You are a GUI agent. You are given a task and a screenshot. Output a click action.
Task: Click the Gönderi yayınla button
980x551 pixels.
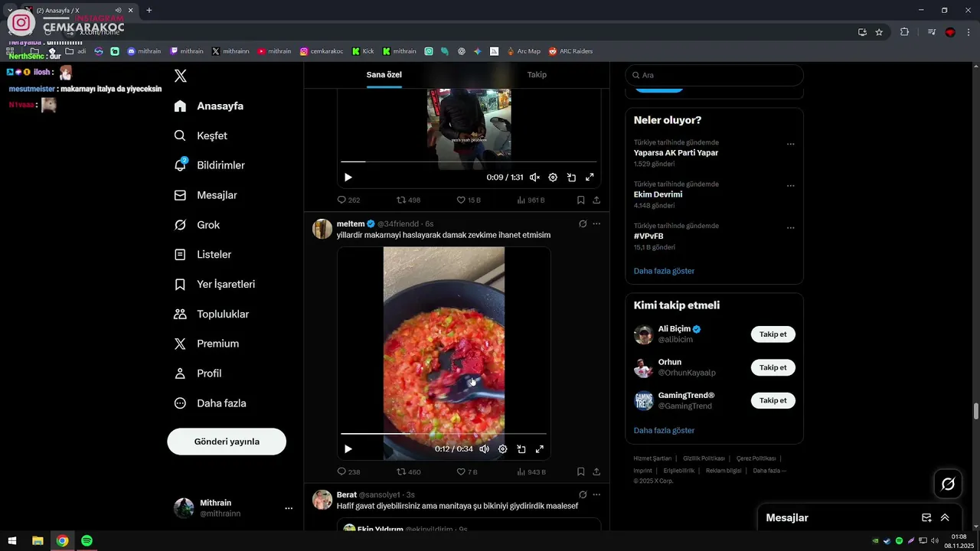point(227,442)
